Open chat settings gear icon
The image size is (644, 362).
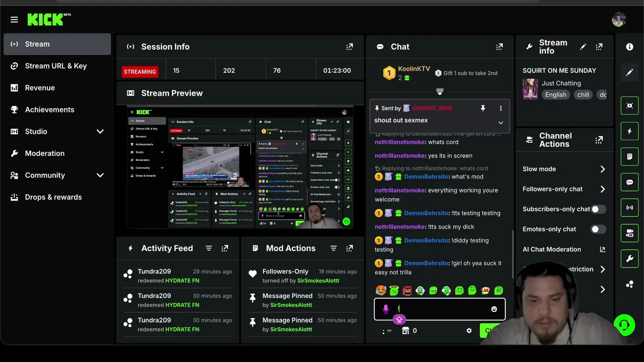pyautogui.click(x=469, y=331)
